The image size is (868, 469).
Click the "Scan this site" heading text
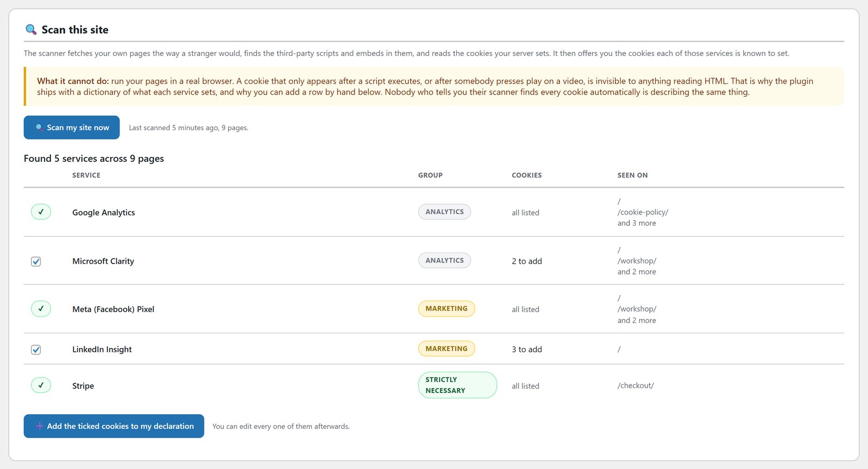tap(75, 30)
